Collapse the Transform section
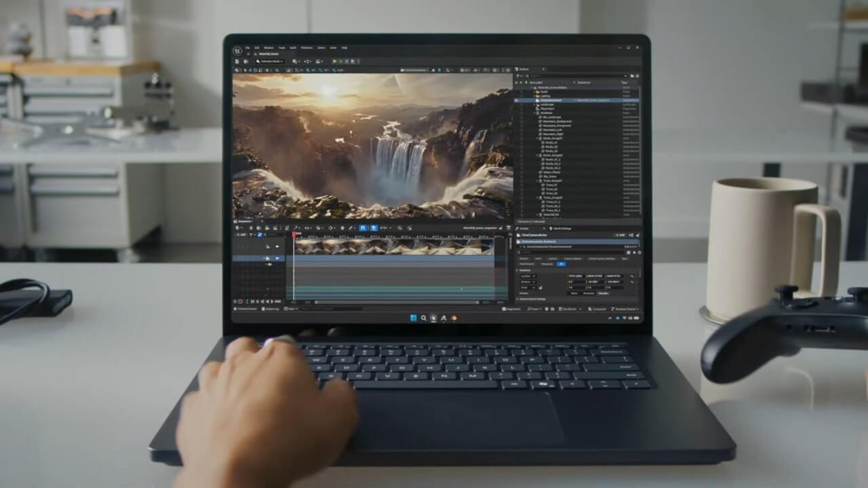 517,270
